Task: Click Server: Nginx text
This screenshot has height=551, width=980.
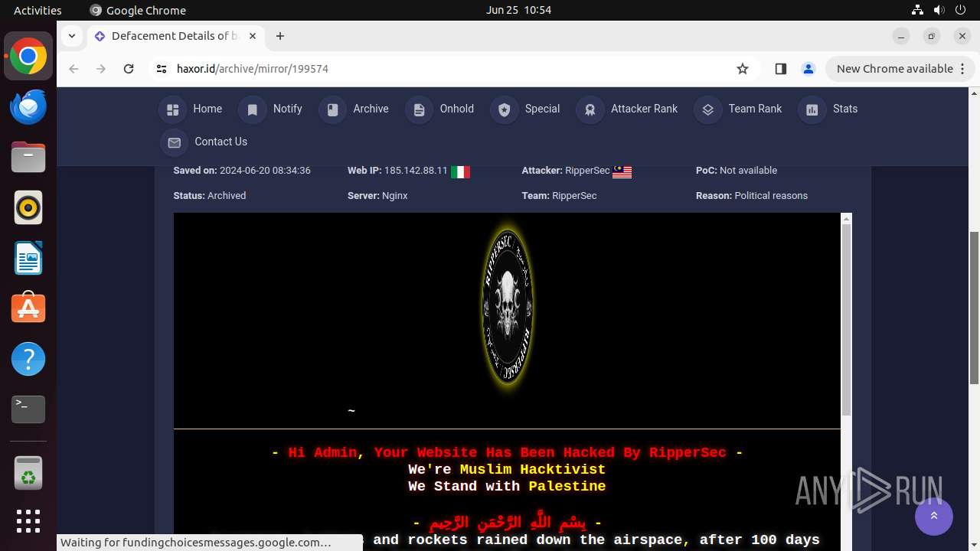Action: pyautogui.click(x=377, y=196)
